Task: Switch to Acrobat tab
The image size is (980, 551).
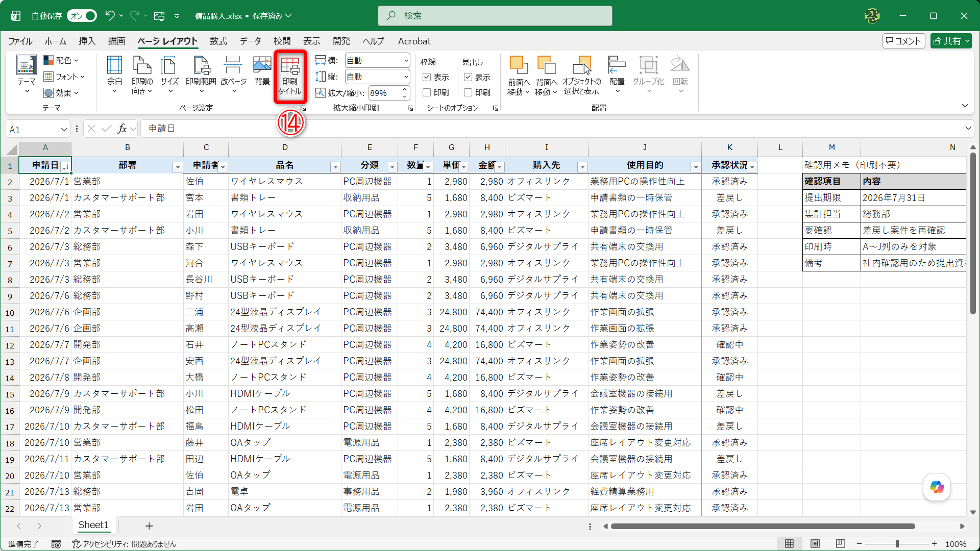Action: click(x=414, y=41)
